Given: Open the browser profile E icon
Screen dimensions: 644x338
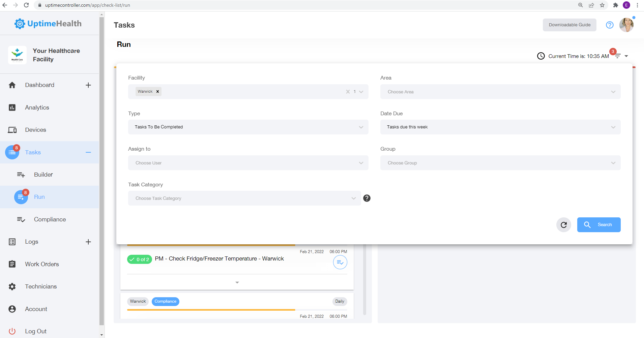Looking at the screenshot, I should [x=626, y=5].
